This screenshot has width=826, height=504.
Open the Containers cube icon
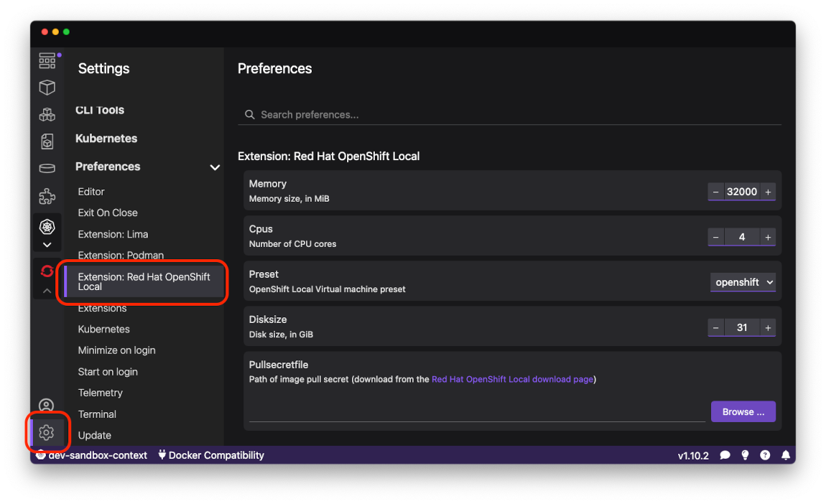click(x=47, y=88)
